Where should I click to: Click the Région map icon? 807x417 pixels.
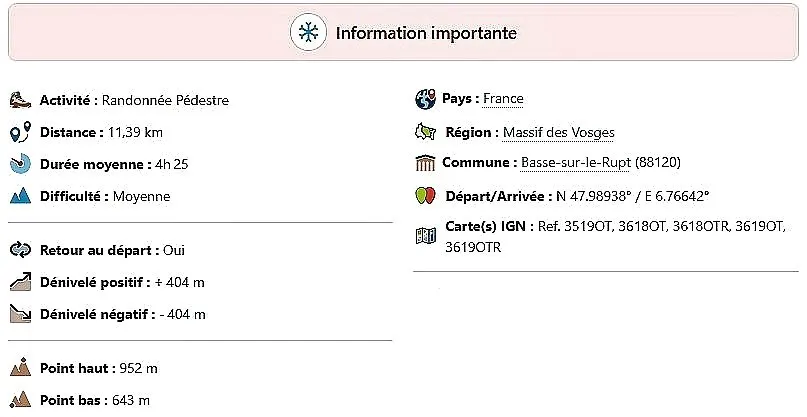tap(425, 132)
